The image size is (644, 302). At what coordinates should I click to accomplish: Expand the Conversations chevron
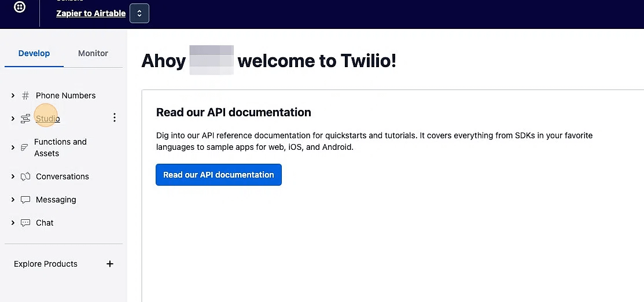coord(13,176)
